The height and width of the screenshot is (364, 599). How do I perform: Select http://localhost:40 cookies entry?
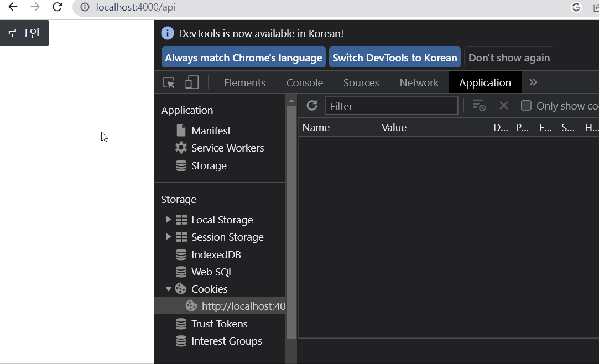[x=220, y=306]
